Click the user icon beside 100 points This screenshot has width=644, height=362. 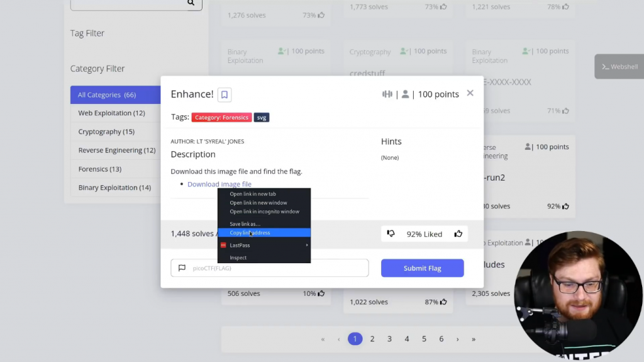405,94
